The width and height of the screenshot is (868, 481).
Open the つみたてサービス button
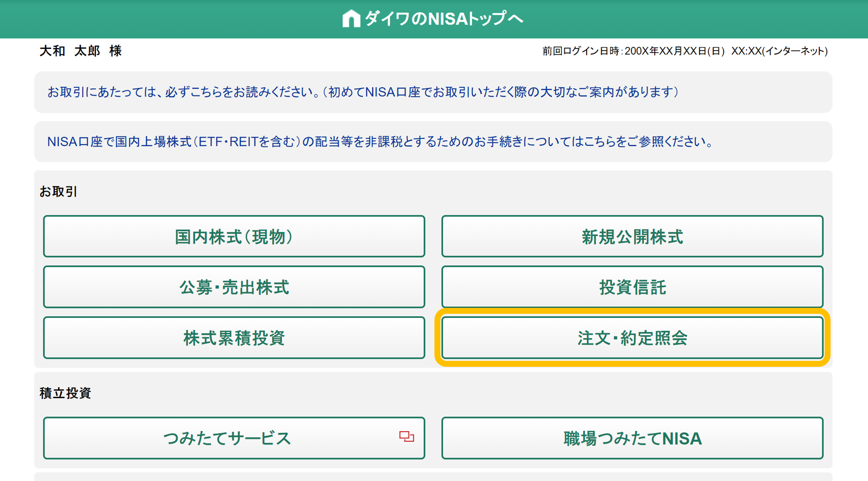pos(234,438)
